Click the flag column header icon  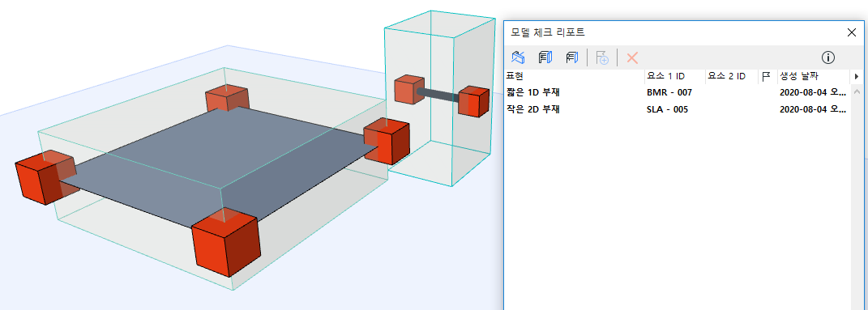[x=767, y=76]
